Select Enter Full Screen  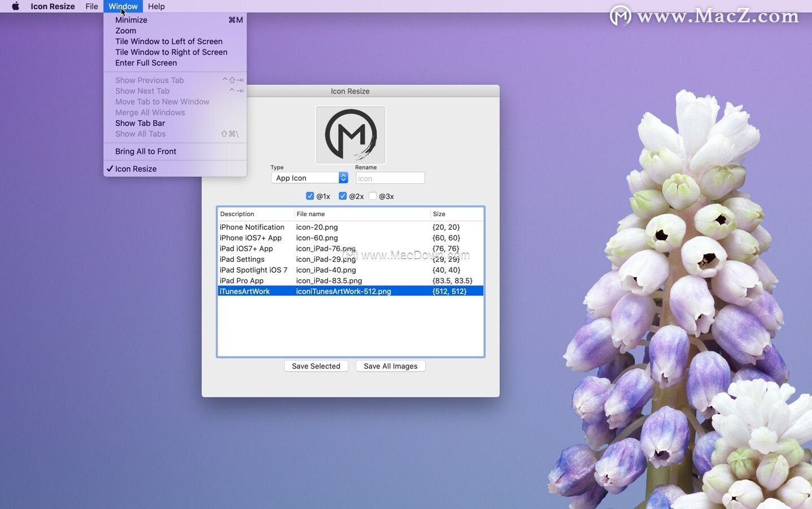175,63
